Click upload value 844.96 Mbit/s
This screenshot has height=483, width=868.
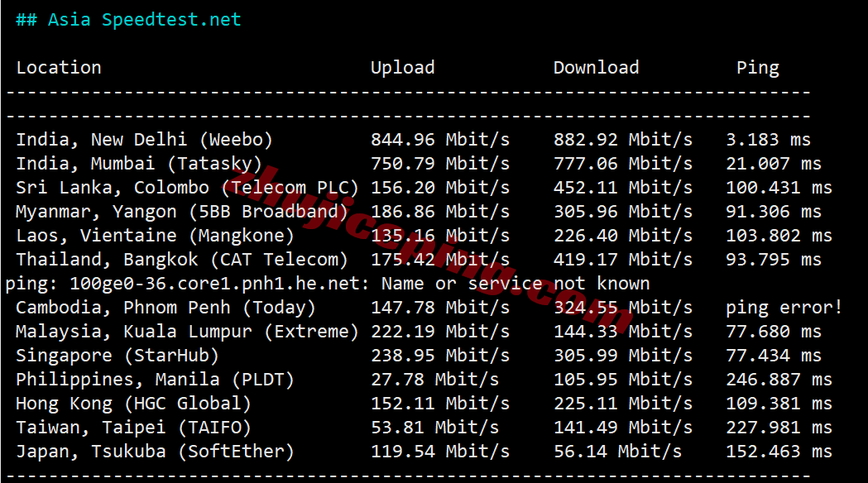tap(440, 140)
